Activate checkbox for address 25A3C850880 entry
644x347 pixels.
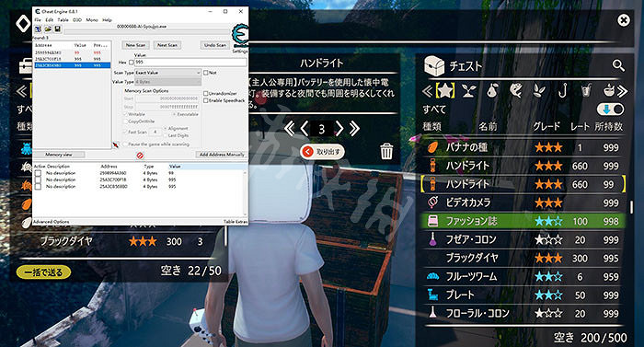39,186
